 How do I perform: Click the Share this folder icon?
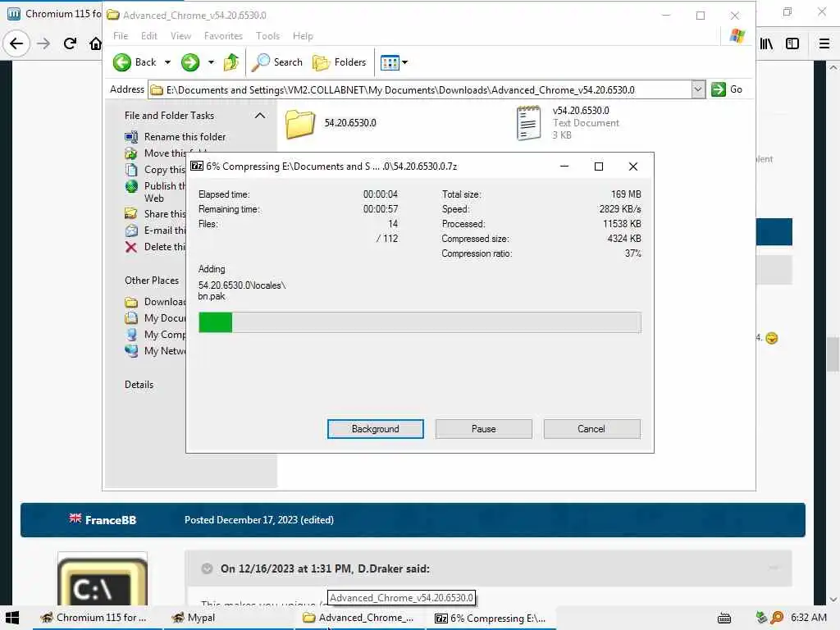[131, 214]
